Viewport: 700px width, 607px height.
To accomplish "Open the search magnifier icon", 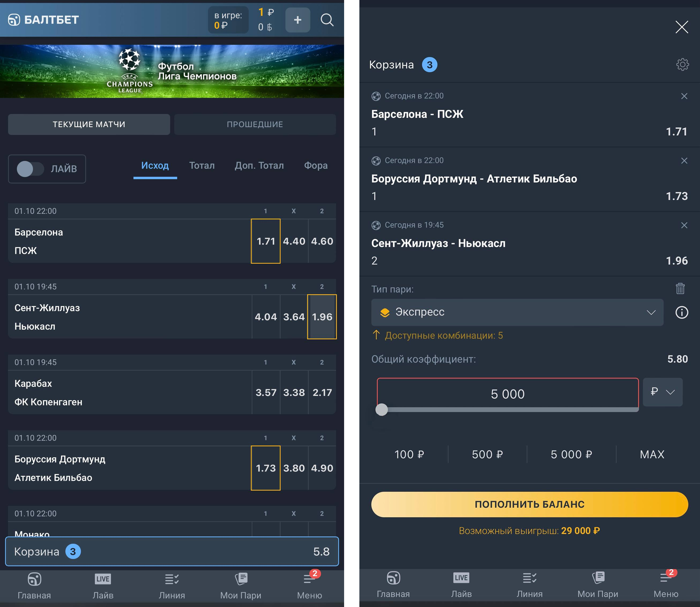I will click(x=327, y=20).
